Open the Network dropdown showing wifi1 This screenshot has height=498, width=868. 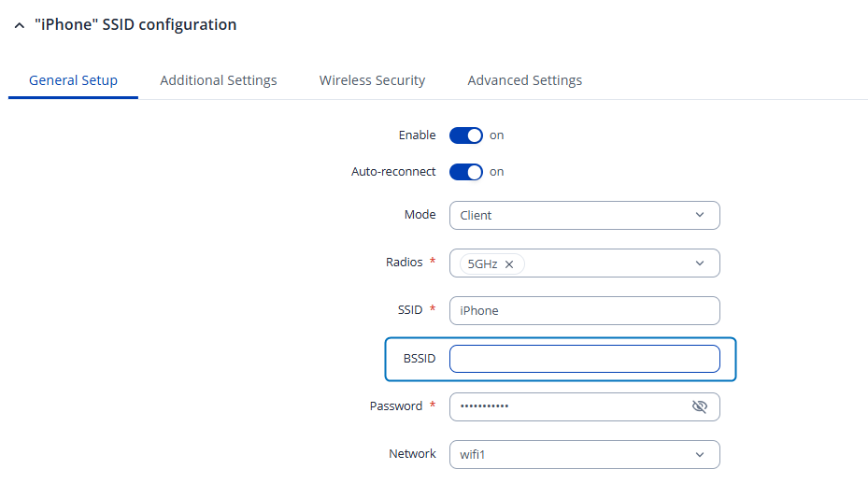(x=584, y=454)
